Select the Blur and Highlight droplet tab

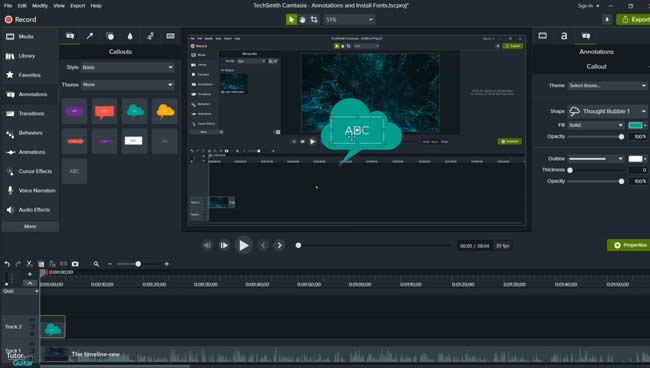point(130,36)
